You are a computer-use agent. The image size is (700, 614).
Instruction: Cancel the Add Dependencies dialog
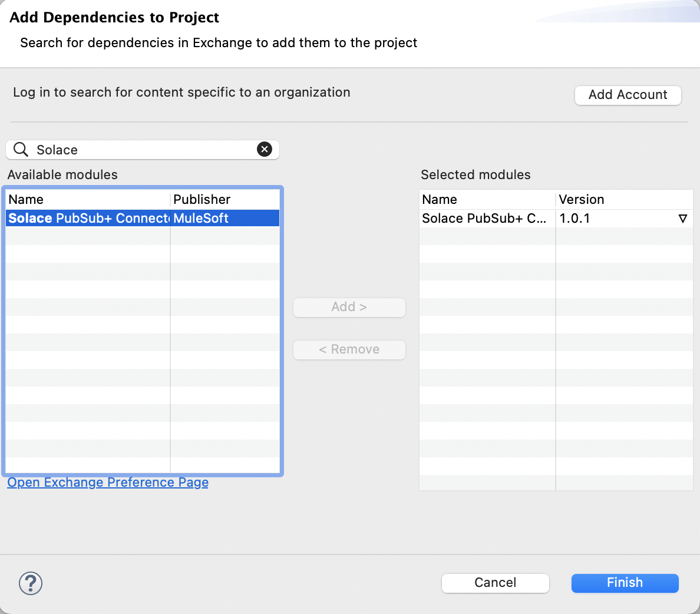tap(495, 583)
